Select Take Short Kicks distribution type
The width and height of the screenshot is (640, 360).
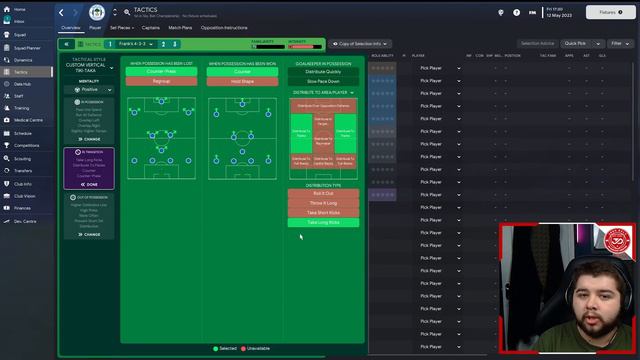tap(323, 213)
